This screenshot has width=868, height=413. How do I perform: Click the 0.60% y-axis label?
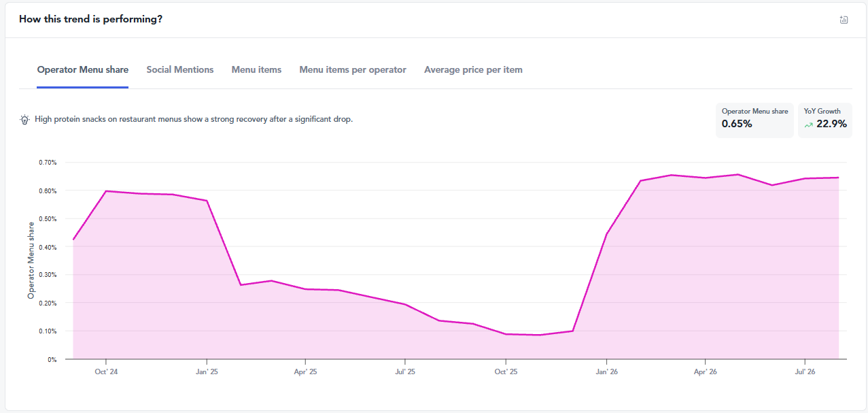coord(48,191)
